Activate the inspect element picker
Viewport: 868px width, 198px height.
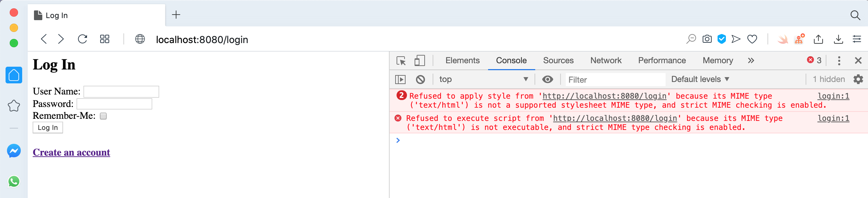[401, 61]
